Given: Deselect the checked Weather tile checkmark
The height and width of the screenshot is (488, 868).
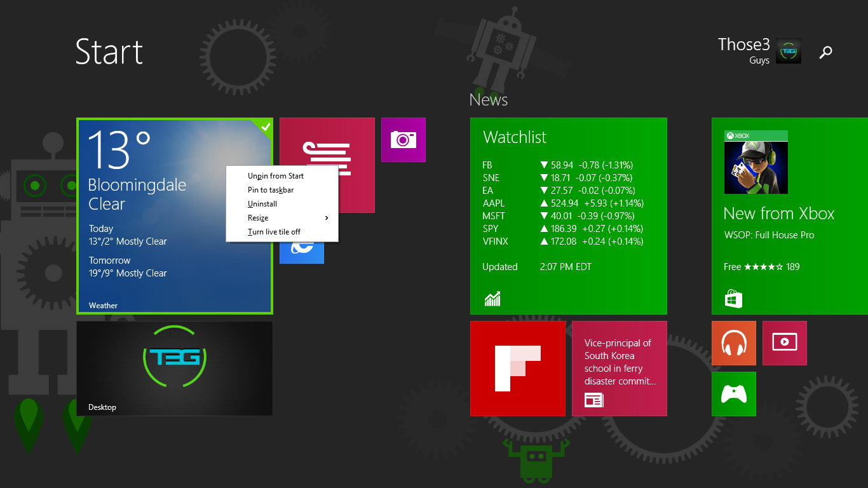Looking at the screenshot, I should tap(266, 126).
